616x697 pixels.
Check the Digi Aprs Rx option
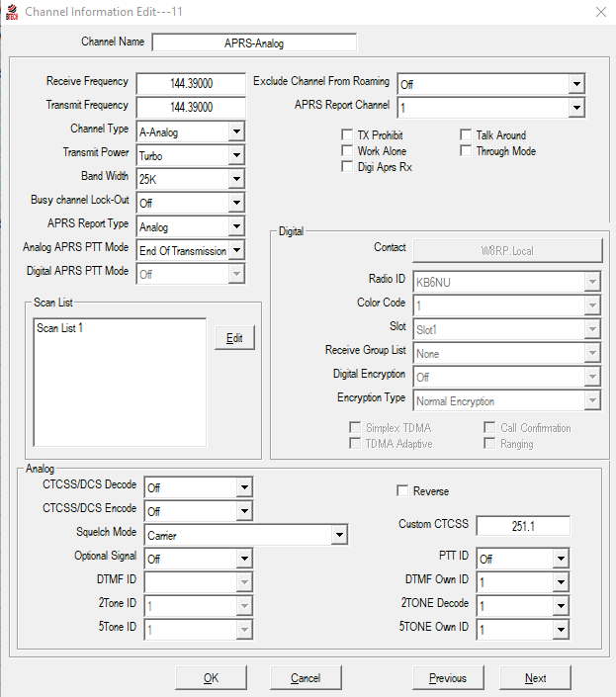(x=347, y=167)
